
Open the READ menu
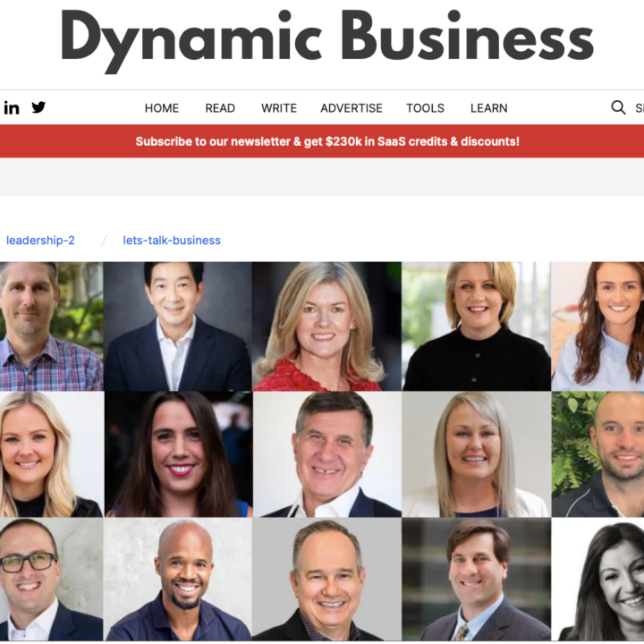pyautogui.click(x=220, y=108)
